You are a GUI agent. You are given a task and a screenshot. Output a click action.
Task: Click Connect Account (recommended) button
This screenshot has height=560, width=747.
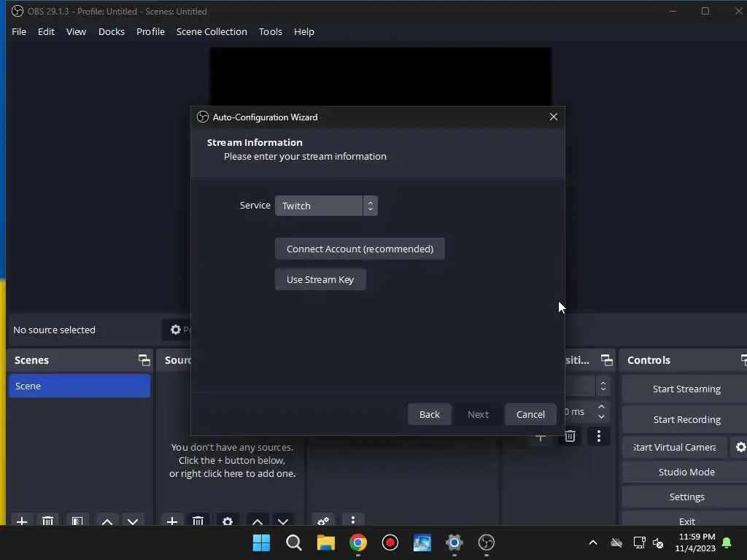coord(360,249)
